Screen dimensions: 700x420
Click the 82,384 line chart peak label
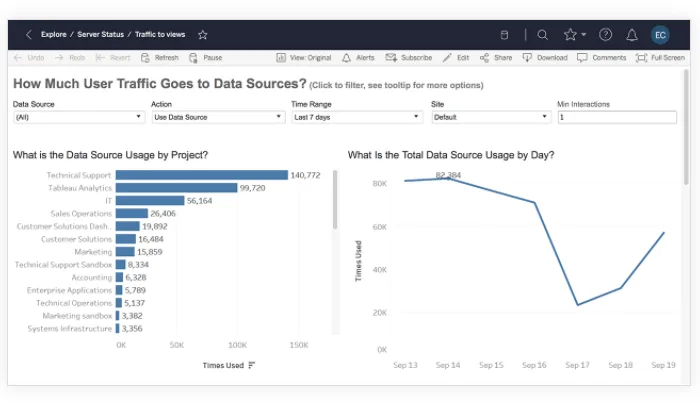coord(448,175)
